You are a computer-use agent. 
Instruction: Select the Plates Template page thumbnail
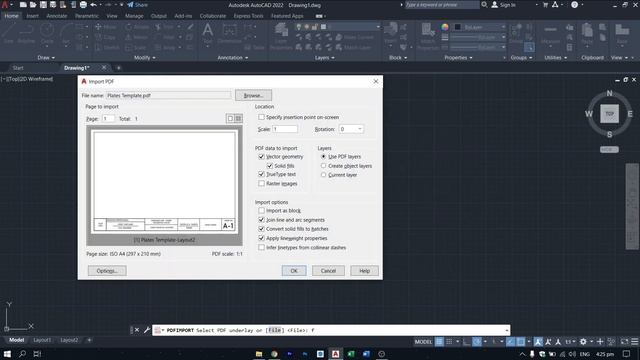tap(164, 182)
